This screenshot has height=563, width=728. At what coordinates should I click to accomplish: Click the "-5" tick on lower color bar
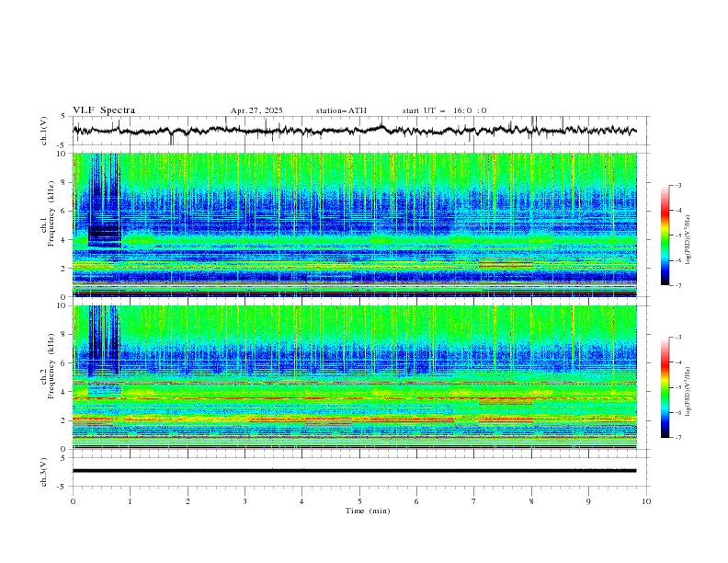point(678,387)
